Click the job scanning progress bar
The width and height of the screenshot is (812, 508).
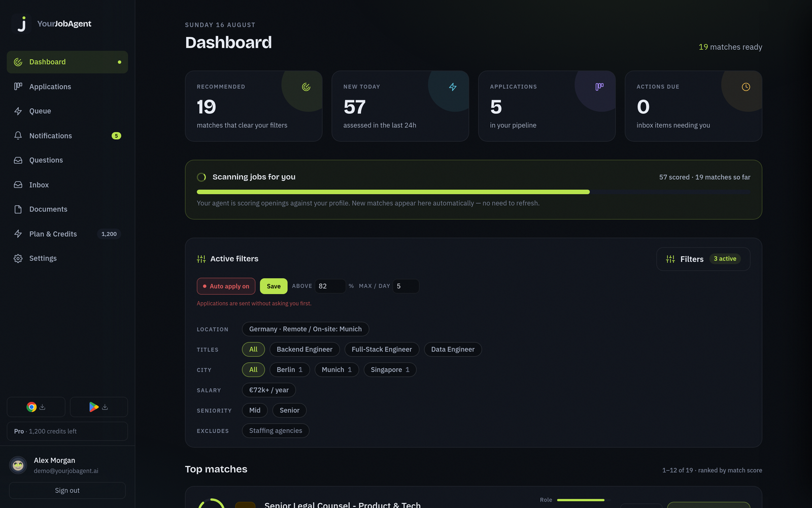coord(473,192)
